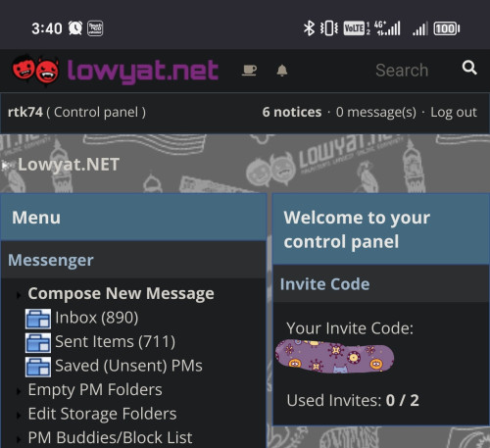This screenshot has width=490, height=448.
Task: Click the Used Invites: 0 / 2 text
Action: coord(353,400)
